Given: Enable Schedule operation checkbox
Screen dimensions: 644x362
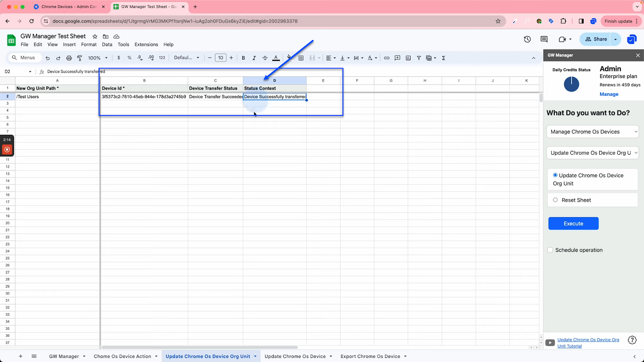Looking at the screenshot, I should coord(550,250).
